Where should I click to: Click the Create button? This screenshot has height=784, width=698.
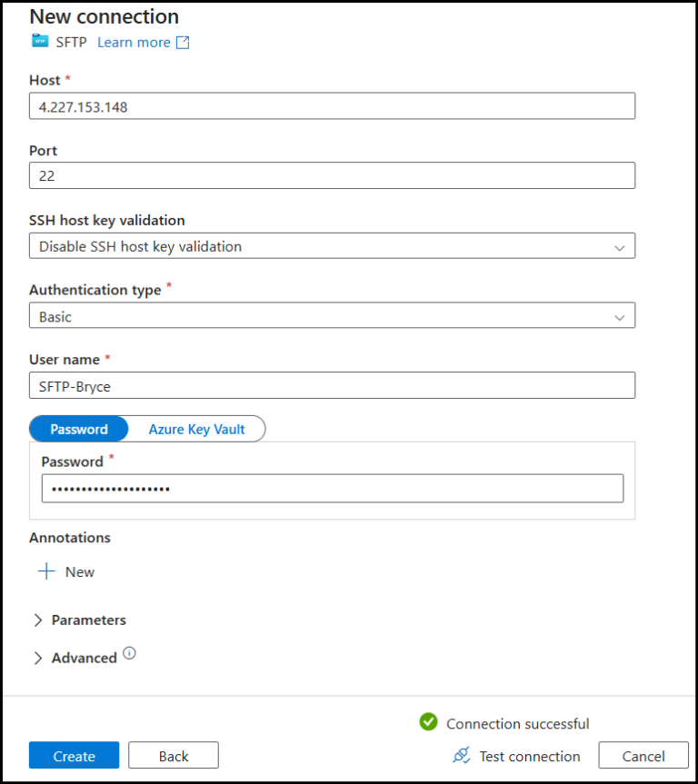click(74, 755)
